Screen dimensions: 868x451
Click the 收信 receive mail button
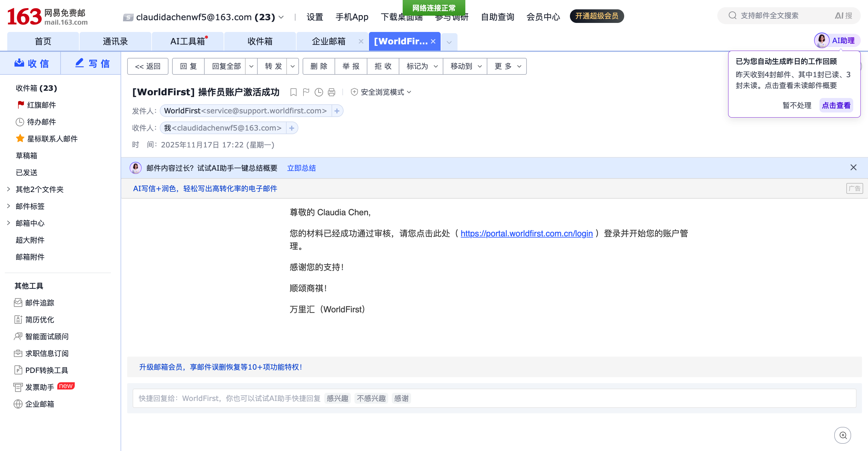[x=31, y=63]
